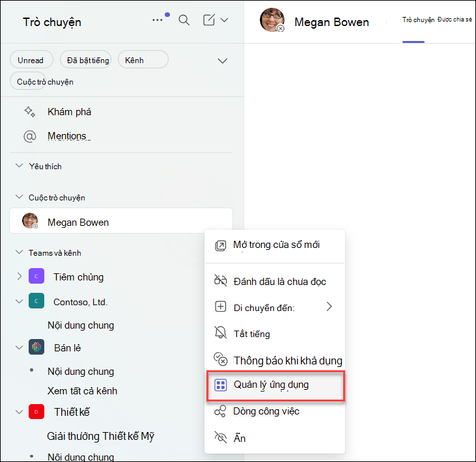The image size is (476, 462).
Task: Click the purple Tiêm chủng team icon
Action: pyautogui.click(x=36, y=276)
